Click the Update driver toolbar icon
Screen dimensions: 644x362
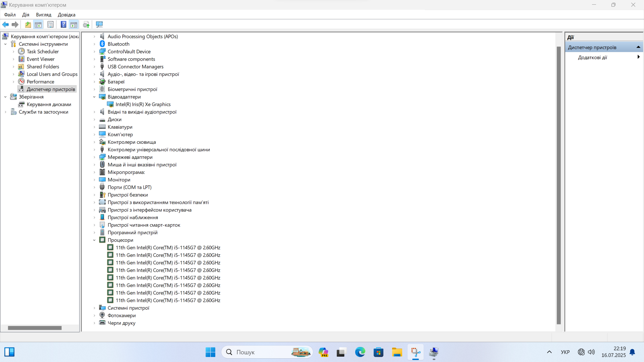86,24
